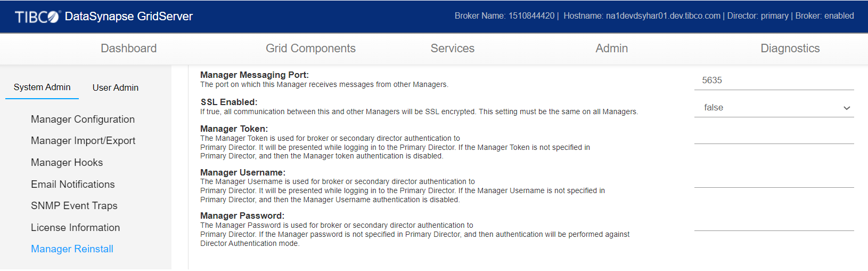The image size is (868, 271).
Task: Expand the SSL Enabled dropdown
Action: 774,108
